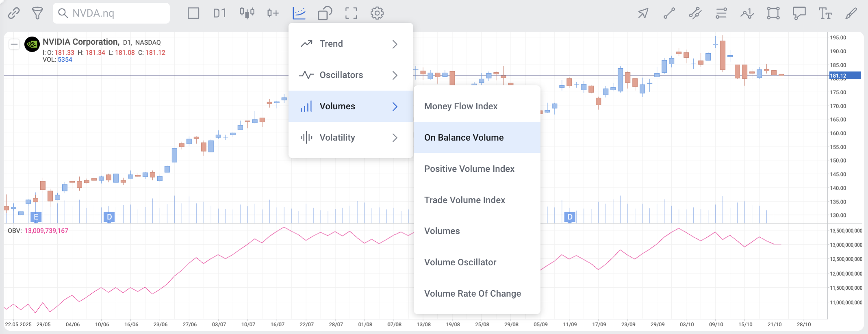Select the brush drawing tool

[851, 13]
